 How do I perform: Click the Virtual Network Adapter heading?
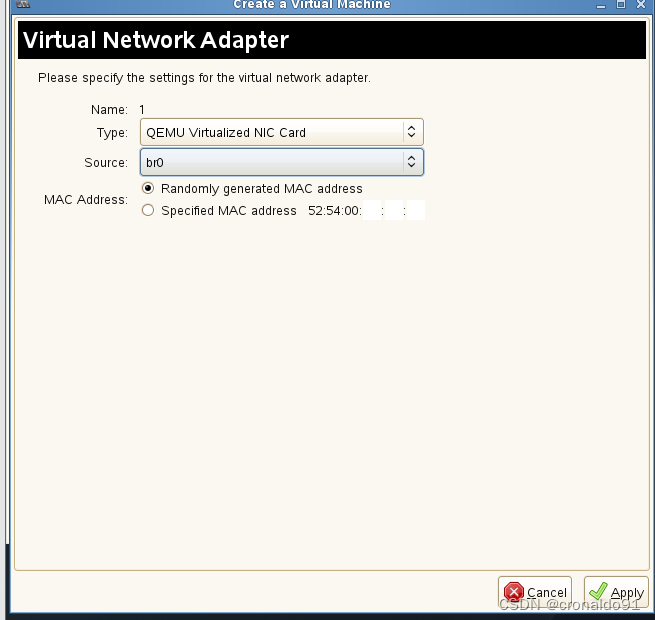tap(156, 40)
